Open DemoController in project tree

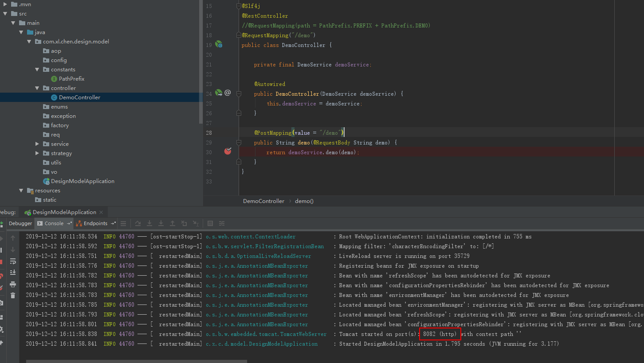tap(79, 98)
